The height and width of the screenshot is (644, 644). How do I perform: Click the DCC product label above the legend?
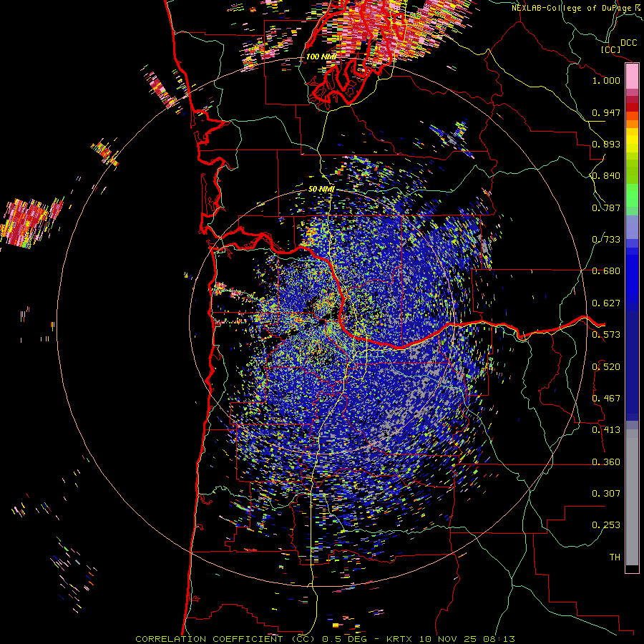(x=628, y=43)
